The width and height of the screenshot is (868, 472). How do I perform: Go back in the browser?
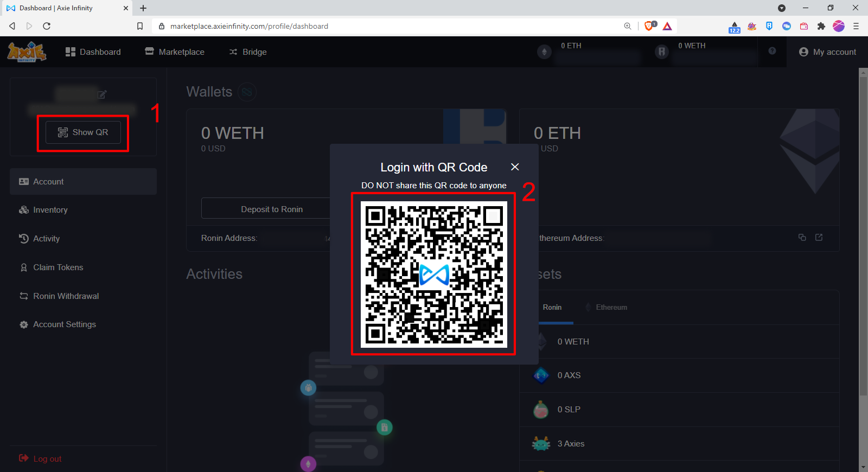pyautogui.click(x=12, y=26)
